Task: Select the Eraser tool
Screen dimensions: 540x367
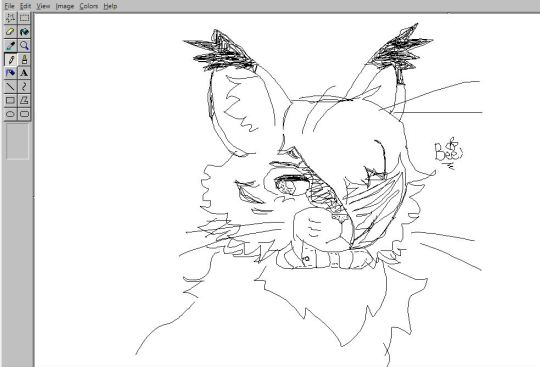Action: click(10, 32)
